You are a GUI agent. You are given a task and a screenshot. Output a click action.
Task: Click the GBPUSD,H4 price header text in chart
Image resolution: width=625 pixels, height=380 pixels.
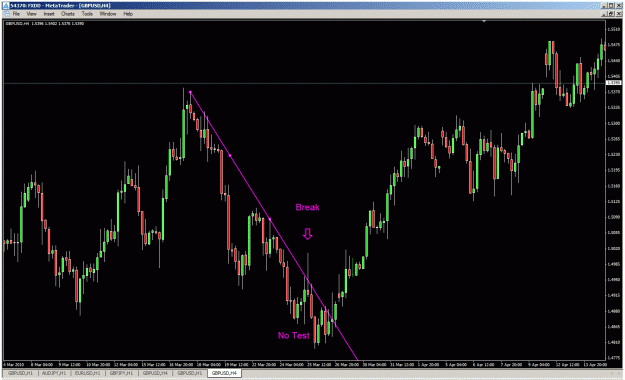tap(45, 24)
